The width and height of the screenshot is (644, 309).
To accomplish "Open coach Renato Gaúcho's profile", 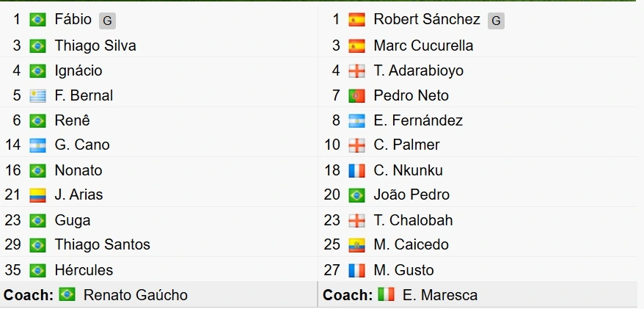I will click(x=136, y=295).
